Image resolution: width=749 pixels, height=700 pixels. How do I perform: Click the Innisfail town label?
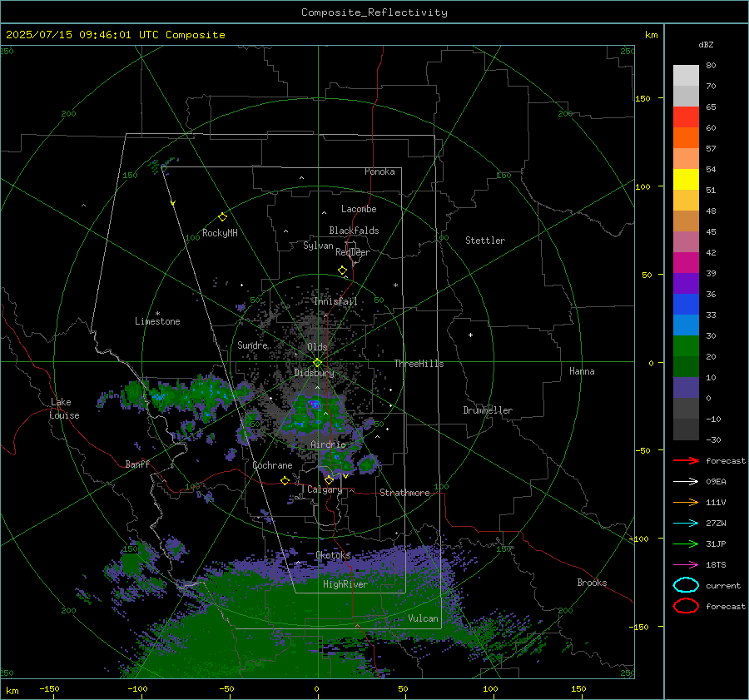point(335,301)
